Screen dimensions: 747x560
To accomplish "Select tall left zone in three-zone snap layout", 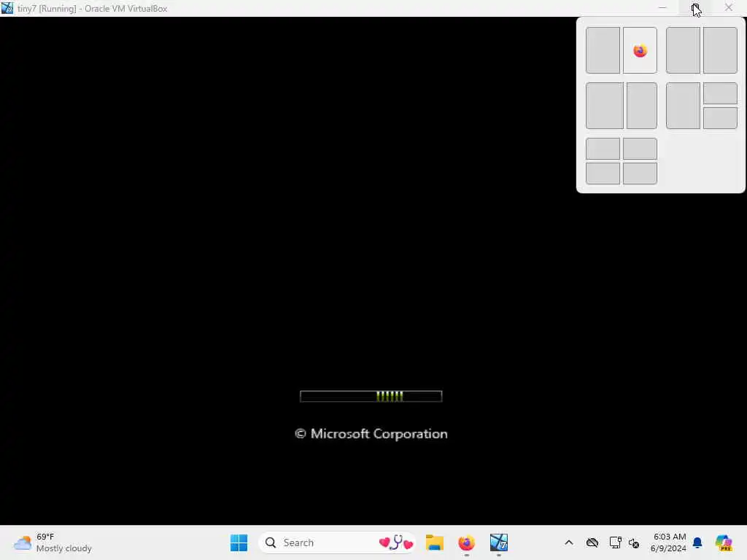I will tap(683, 106).
